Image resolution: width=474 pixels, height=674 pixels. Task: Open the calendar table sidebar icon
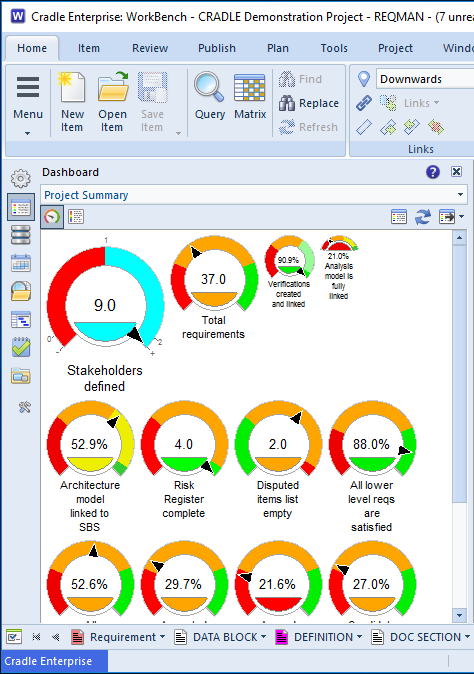[x=21, y=263]
